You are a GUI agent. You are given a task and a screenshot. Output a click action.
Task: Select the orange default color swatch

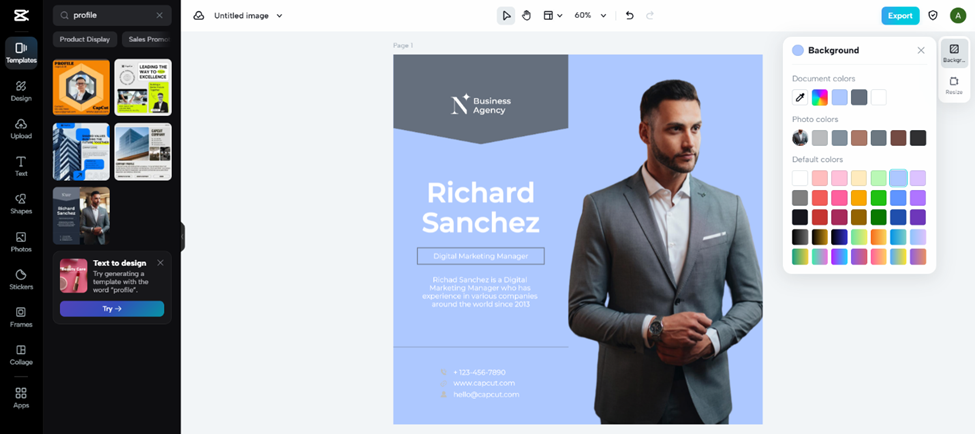[x=859, y=198]
